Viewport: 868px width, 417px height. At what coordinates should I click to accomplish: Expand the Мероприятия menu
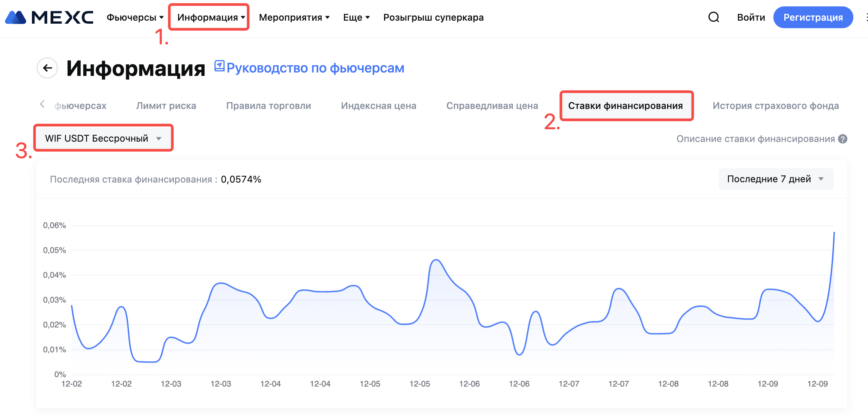click(x=294, y=17)
